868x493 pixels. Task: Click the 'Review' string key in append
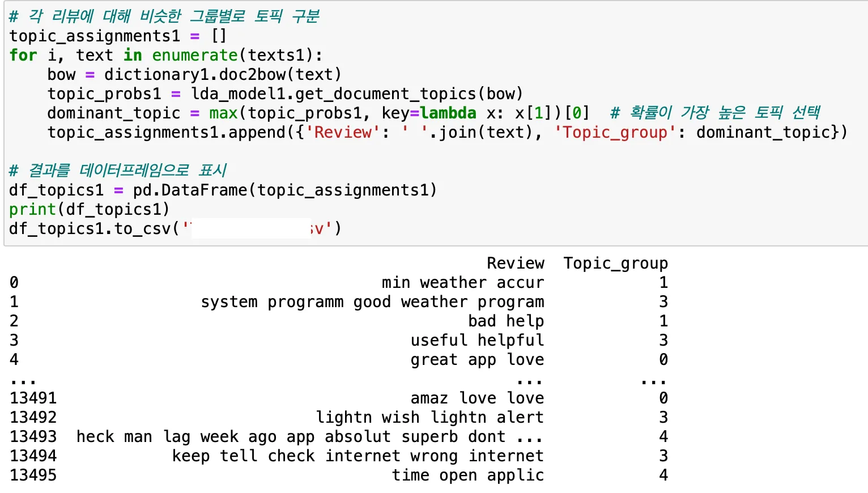(343, 133)
